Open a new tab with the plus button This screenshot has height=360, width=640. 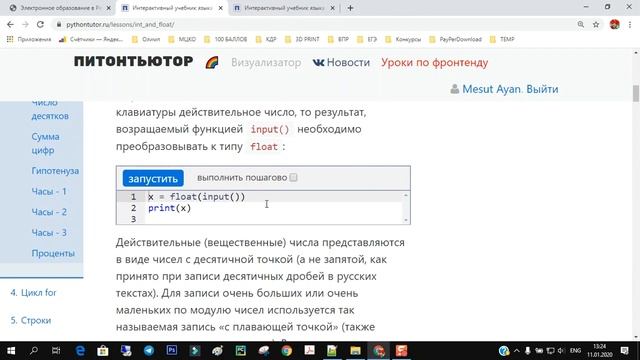350,8
